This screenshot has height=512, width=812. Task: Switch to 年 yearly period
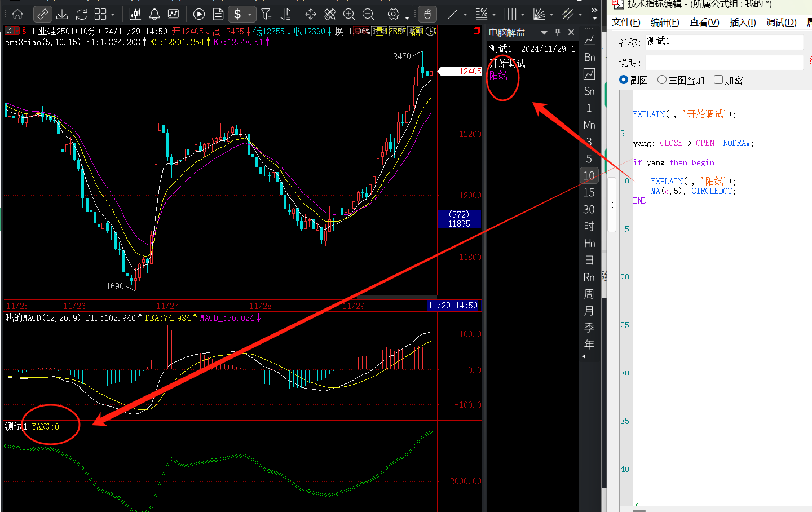(589, 345)
